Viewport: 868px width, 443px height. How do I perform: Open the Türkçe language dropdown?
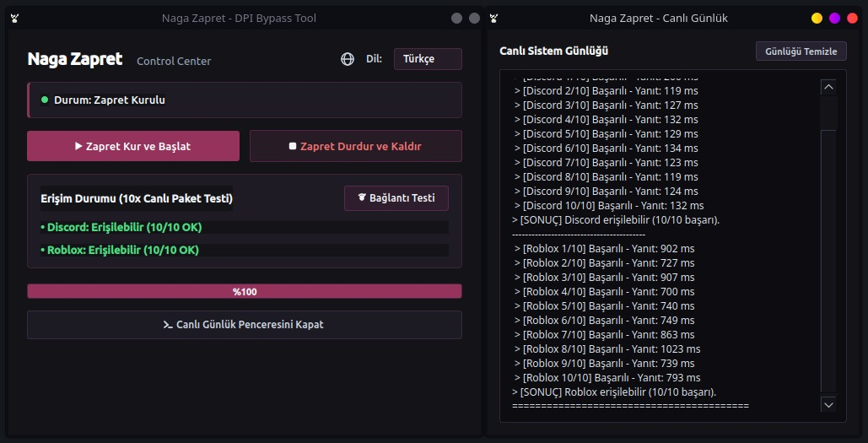tap(428, 59)
